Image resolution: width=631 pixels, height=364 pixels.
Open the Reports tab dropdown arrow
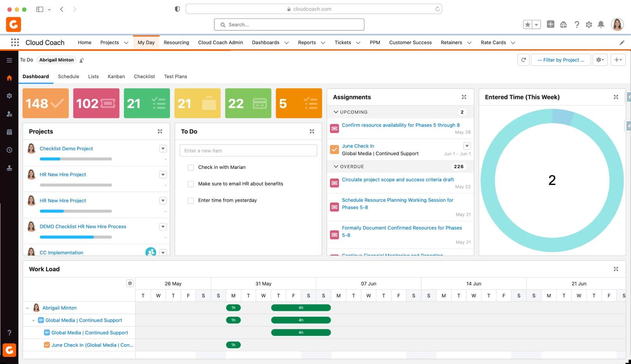click(x=323, y=43)
